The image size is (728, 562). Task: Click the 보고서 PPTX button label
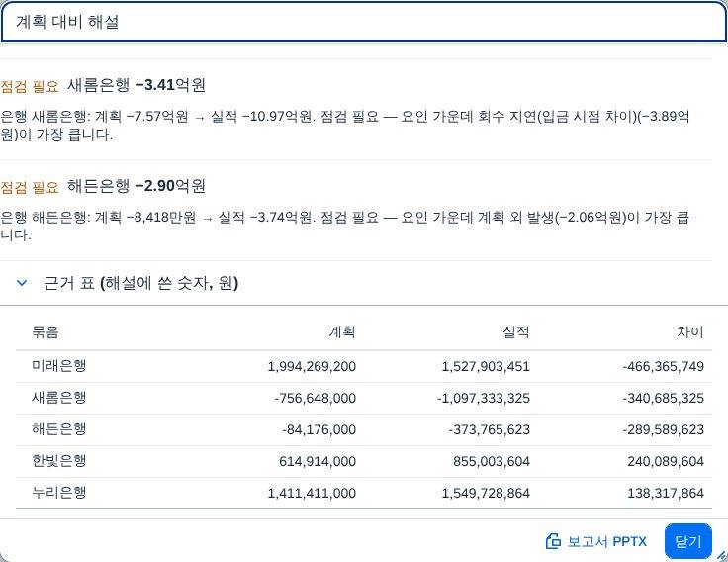pyautogui.click(x=606, y=541)
